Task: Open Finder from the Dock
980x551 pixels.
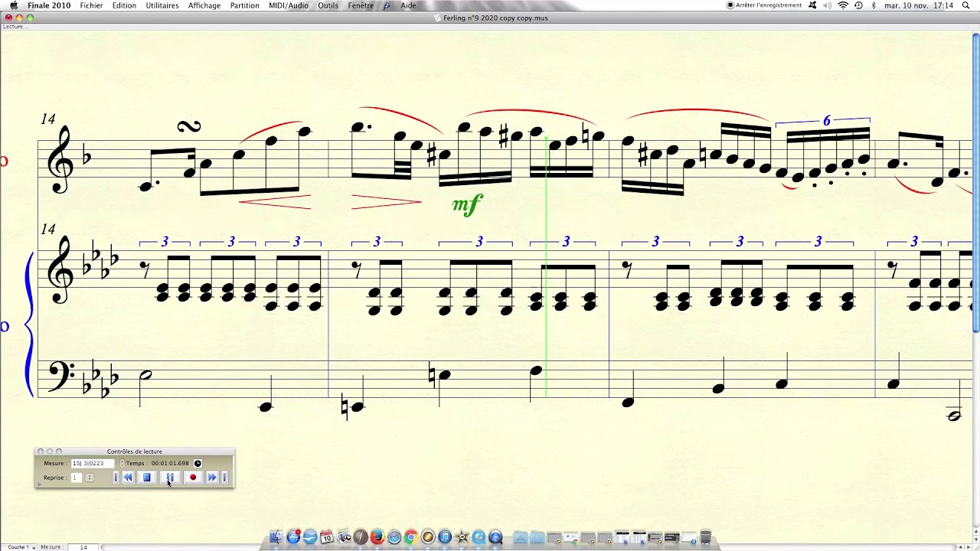Action: (x=276, y=537)
